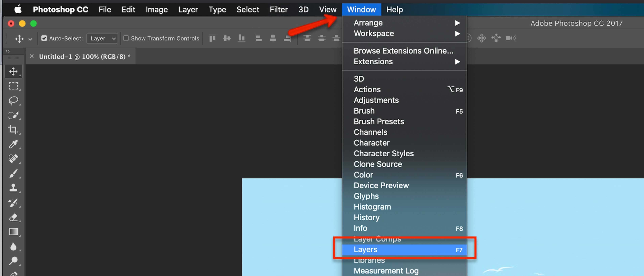Viewport: 644px width, 276px height.
Task: Select Actions from Window menu
Action: point(367,89)
